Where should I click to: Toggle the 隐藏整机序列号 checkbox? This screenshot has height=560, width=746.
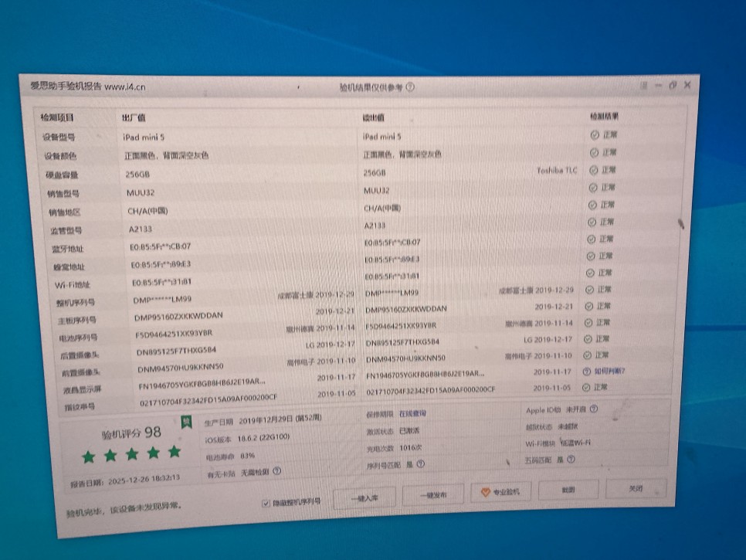(266, 501)
